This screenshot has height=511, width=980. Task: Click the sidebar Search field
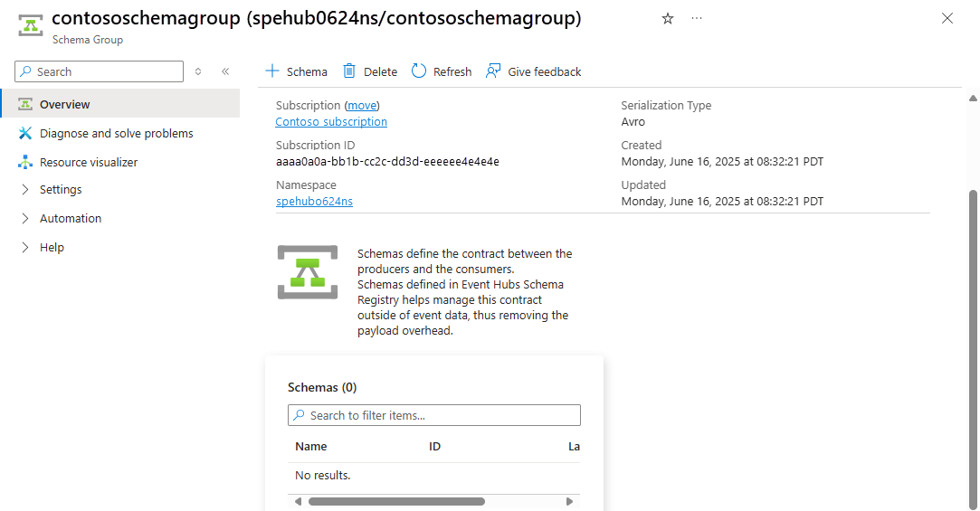pos(99,71)
